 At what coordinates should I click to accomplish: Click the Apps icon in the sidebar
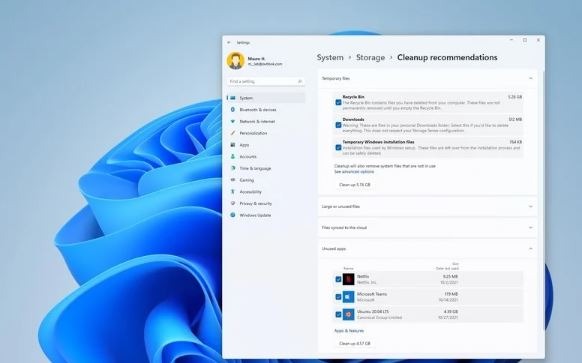[x=233, y=145]
